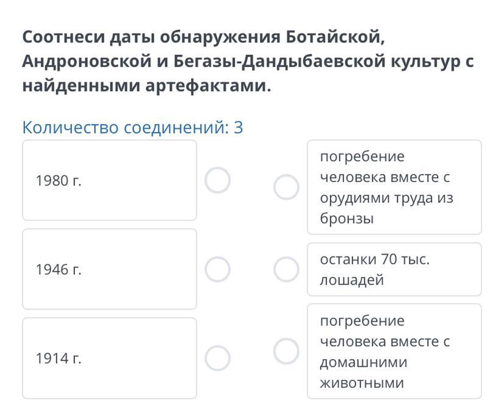Select the connector circle next to 1946 г.
This screenshot has height=420, width=504.
tap(217, 269)
